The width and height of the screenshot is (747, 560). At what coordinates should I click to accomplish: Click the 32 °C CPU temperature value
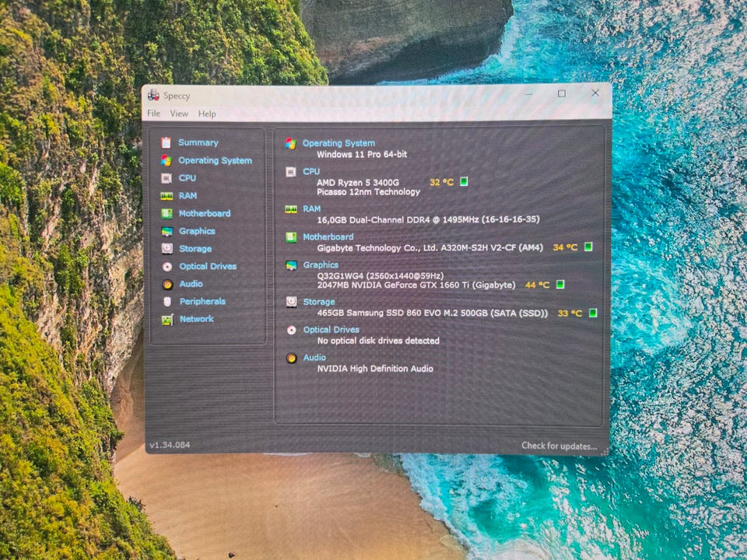click(442, 182)
